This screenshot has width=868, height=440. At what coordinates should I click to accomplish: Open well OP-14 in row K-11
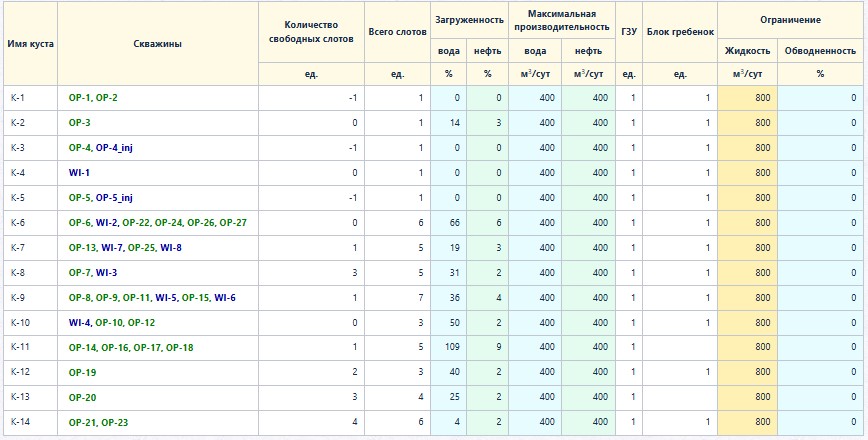82,348
